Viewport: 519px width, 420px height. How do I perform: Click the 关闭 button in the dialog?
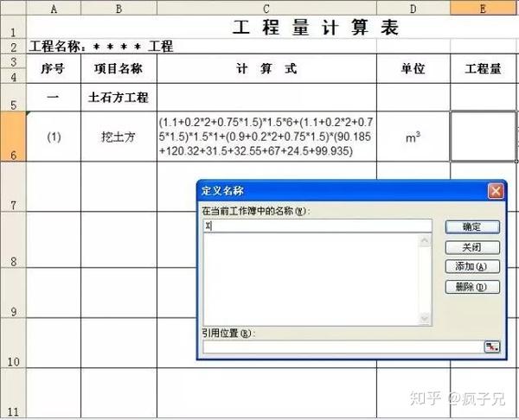pos(472,247)
